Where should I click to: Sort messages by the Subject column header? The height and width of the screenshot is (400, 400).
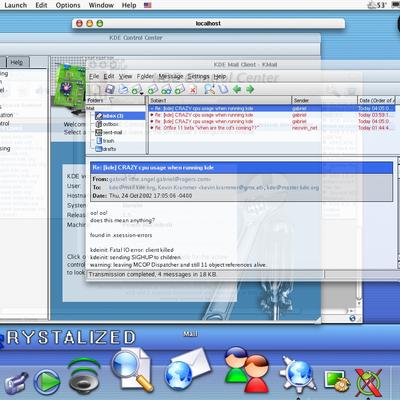point(220,100)
